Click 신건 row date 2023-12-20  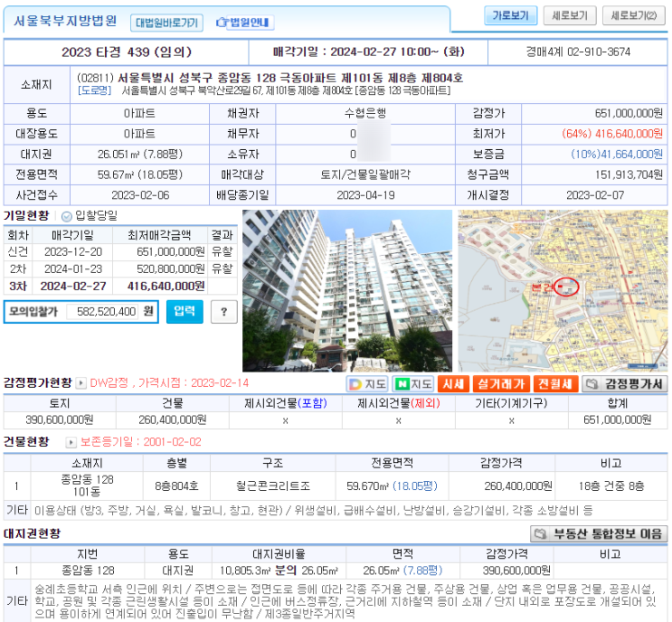pyautogui.click(x=73, y=252)
